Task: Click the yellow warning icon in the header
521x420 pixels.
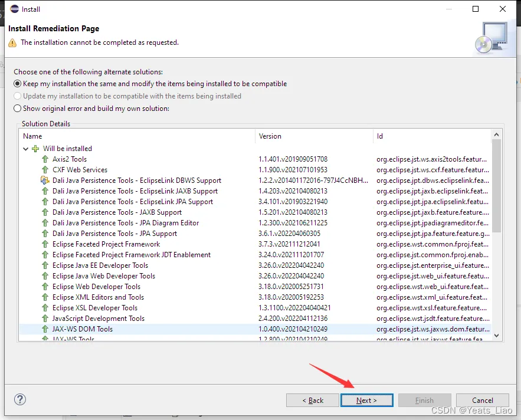Action: pos(12,43)
